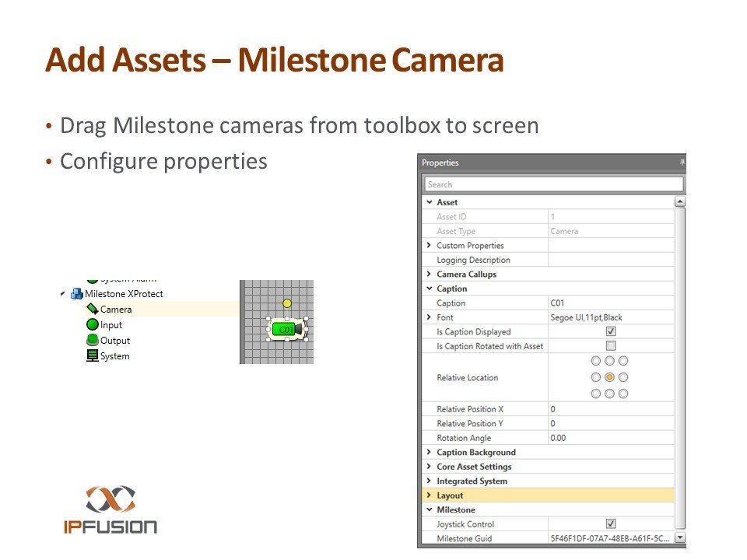Toggle Is Caption Displayed checkbox
747x560 pixels.
pos(611,331)
